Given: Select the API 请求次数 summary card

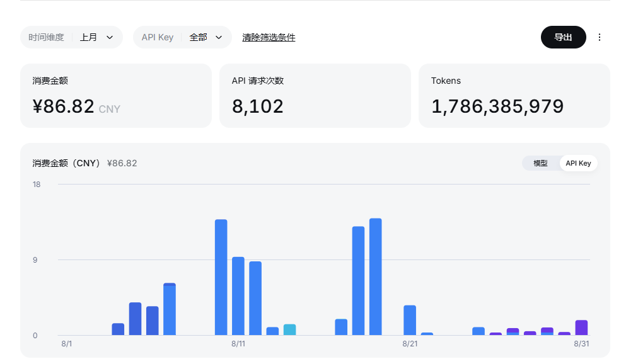Looking at the screenshot, I should click(315, 96).
